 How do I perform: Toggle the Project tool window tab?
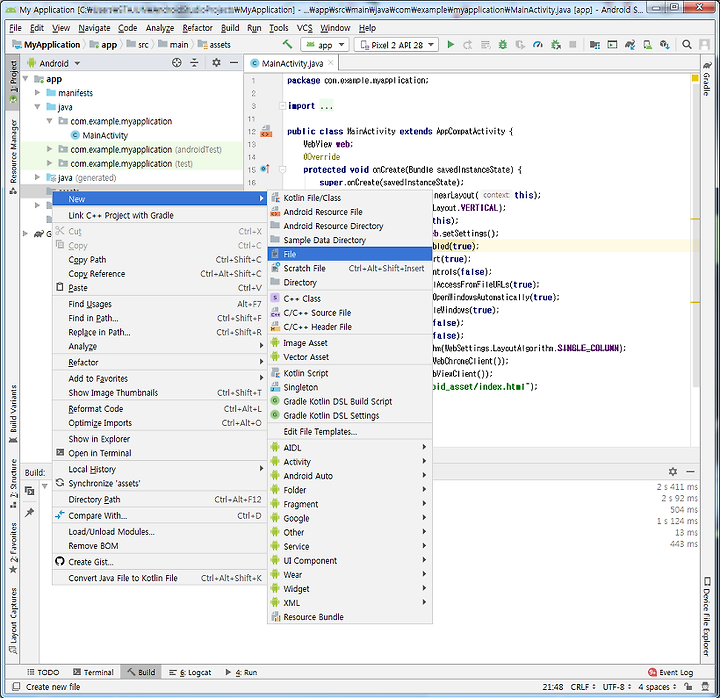[x=13, y=82]
